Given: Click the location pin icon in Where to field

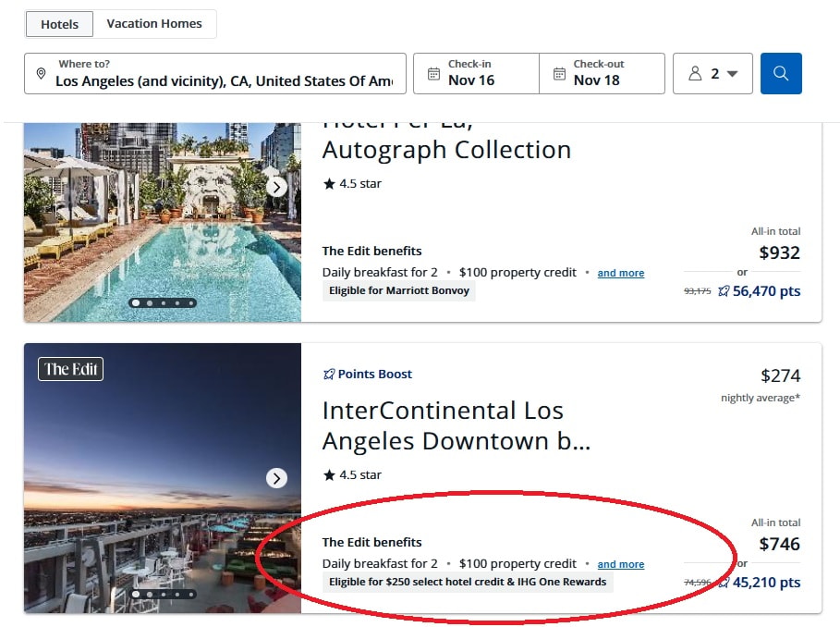Looking at the screenshot, I should click(x=41, y=73).
